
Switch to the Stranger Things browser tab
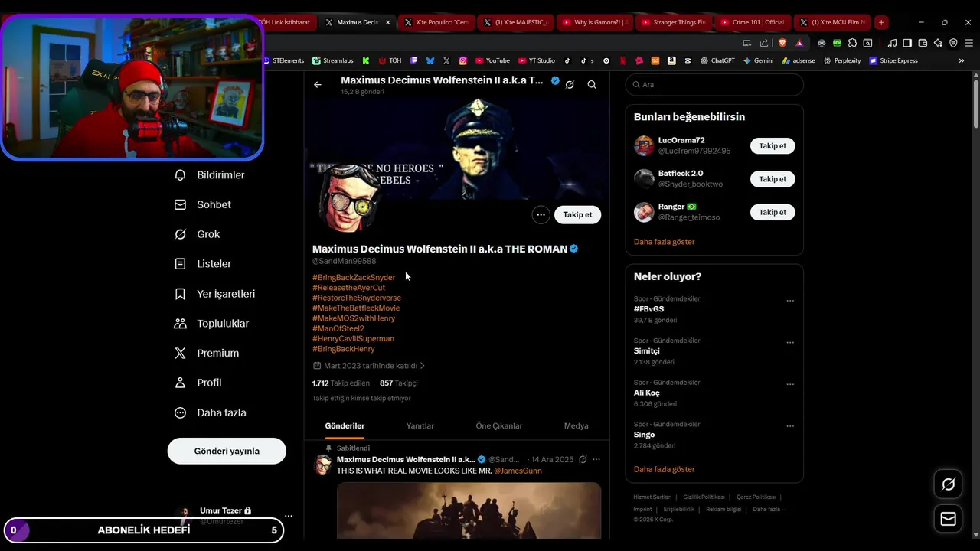click(x=672, y=22)
